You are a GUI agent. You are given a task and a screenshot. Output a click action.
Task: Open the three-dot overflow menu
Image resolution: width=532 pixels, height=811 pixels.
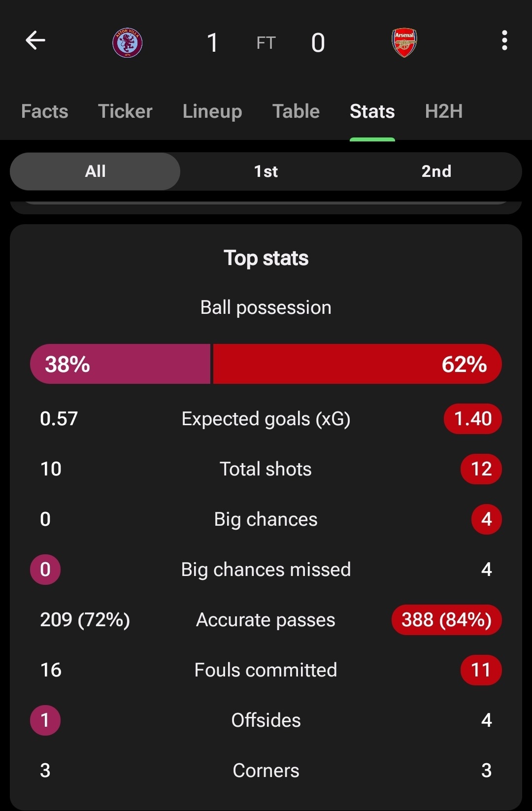504,40
